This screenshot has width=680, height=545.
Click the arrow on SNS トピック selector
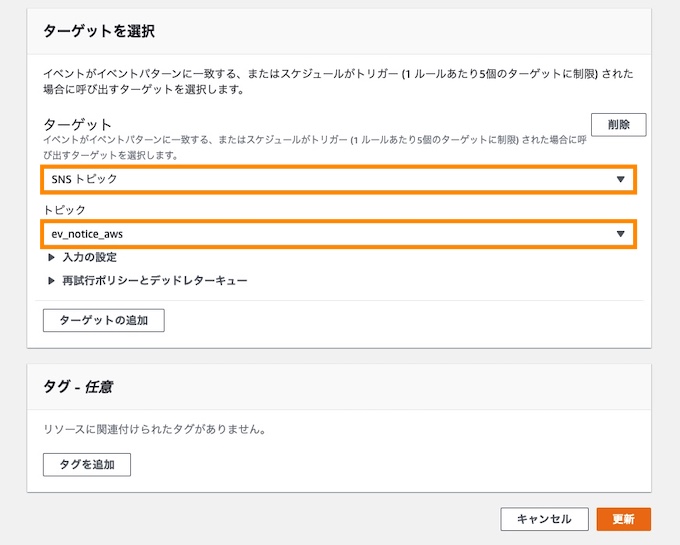(x=621, y=179)
